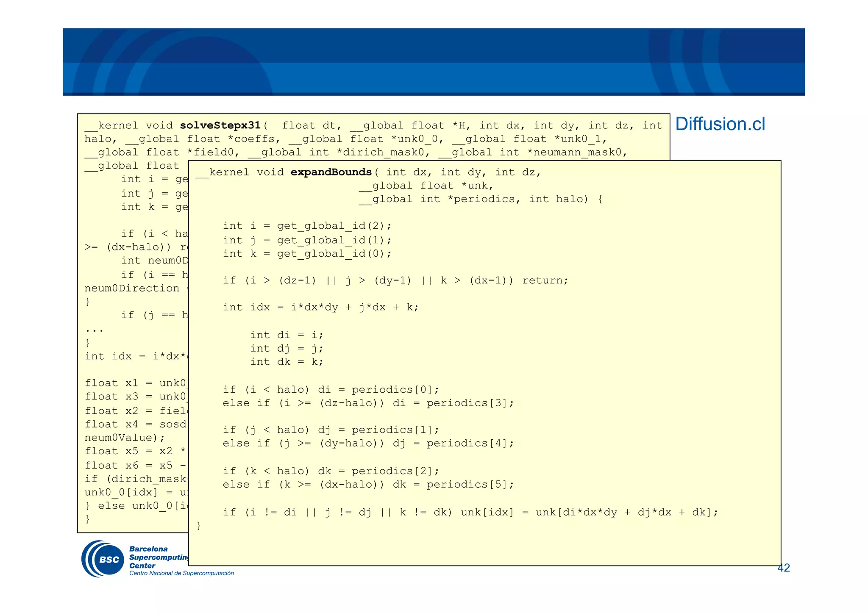
Task: Click the line containing "di = periodics[3];"
Action: click(368, 403)
